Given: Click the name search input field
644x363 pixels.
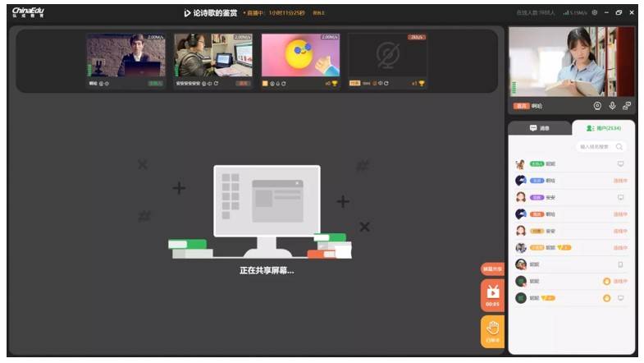Looking at the screenshot, I should (596, 147).
